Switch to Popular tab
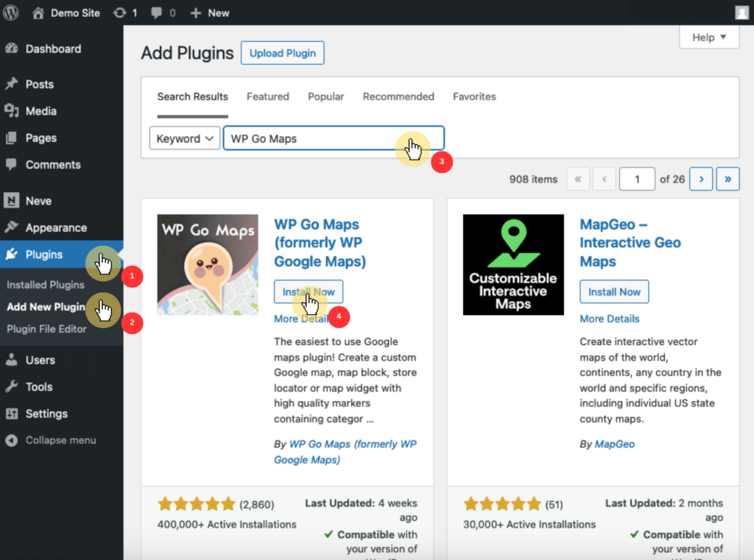This screenshot has height=560, width=754. pyautogui.click(x=326, y=96)
